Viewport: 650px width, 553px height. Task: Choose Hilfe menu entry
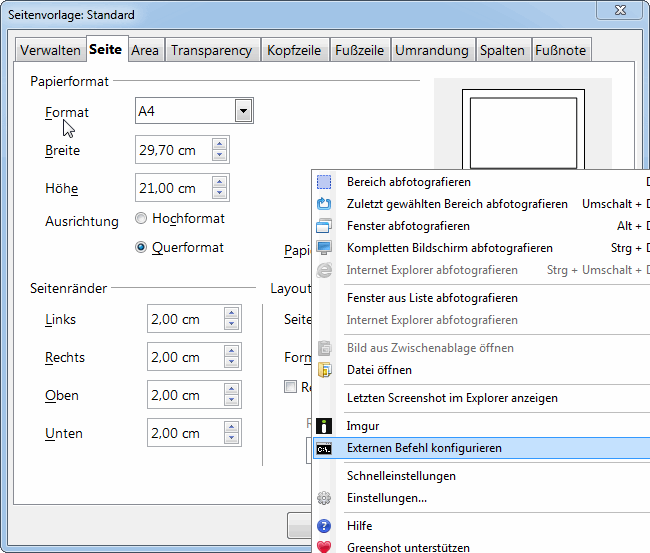coord(481,526)
